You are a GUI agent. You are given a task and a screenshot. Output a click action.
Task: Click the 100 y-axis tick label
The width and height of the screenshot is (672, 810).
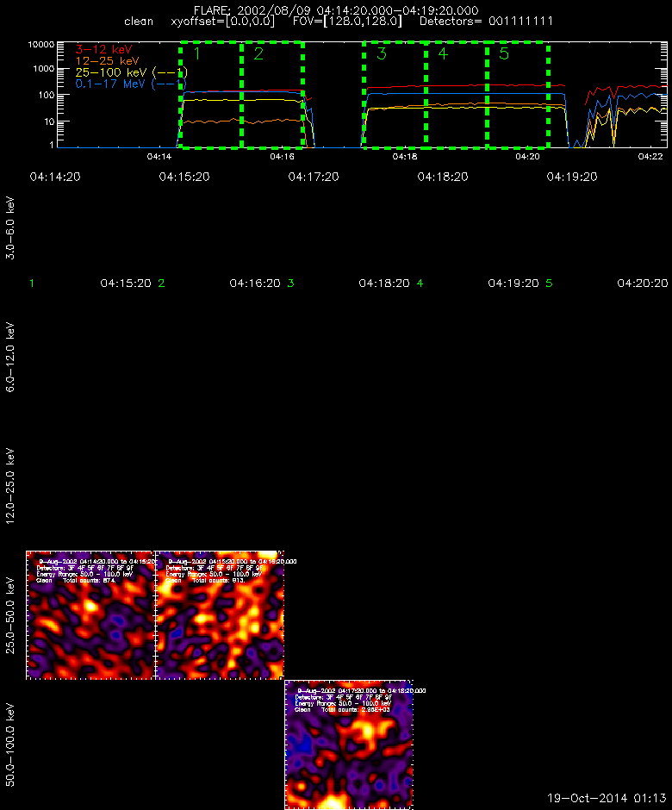coord(47,95)
